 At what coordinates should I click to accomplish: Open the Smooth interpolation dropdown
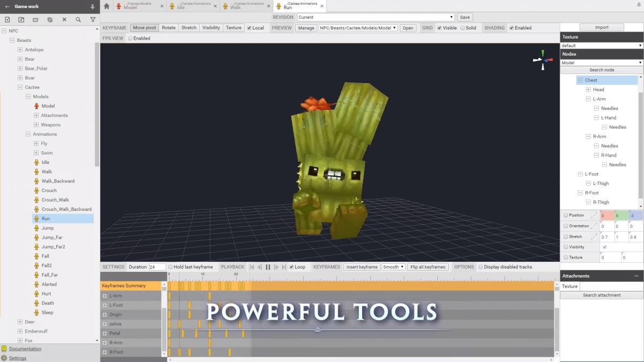393,267
